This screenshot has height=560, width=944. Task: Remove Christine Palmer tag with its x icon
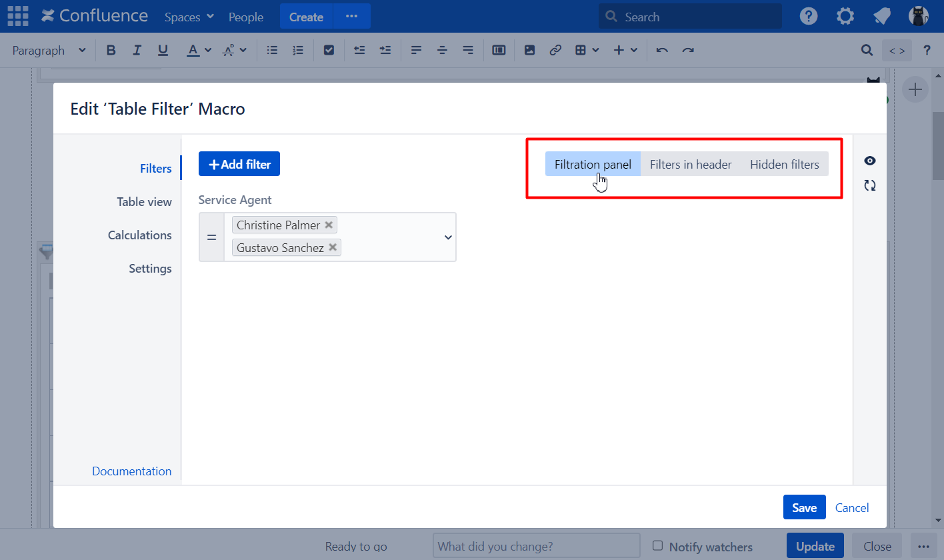[x=329, y=225]
